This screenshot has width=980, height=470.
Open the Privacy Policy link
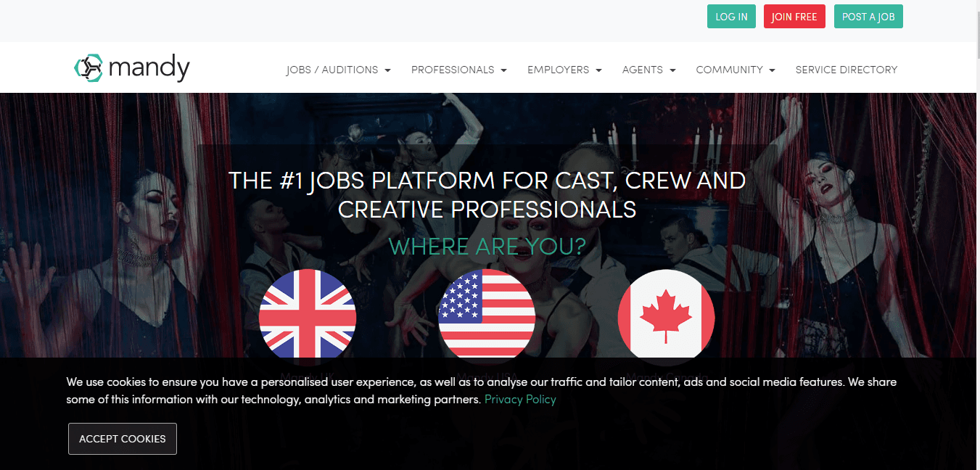pos(520,399)
